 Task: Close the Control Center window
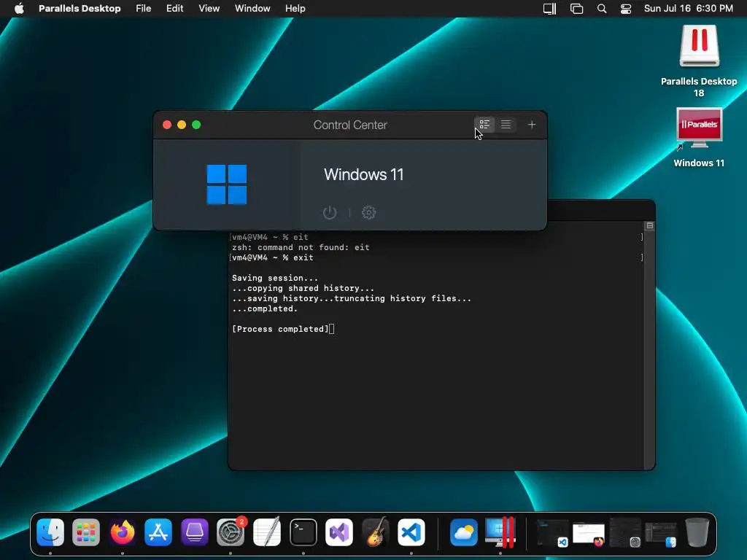point(167,125)
